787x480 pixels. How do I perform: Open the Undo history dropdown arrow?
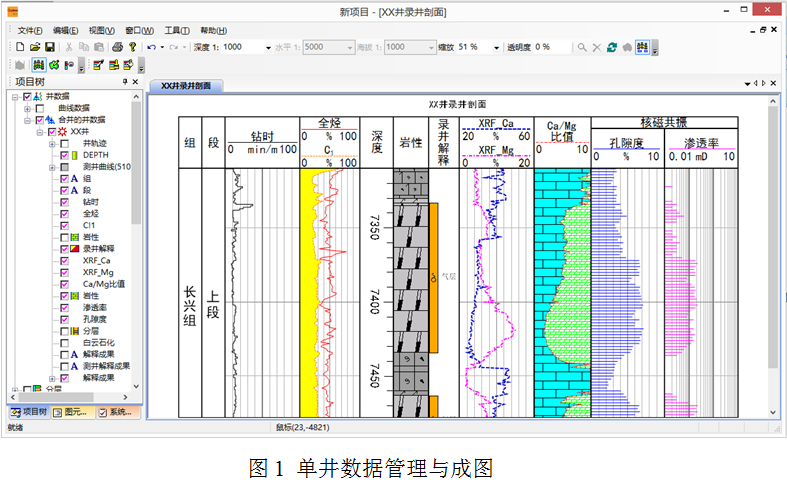[x=162, y=47]
